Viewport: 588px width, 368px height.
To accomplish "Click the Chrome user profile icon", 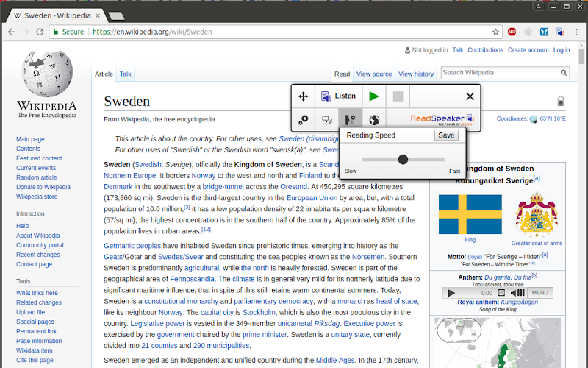I will (538, 7).
